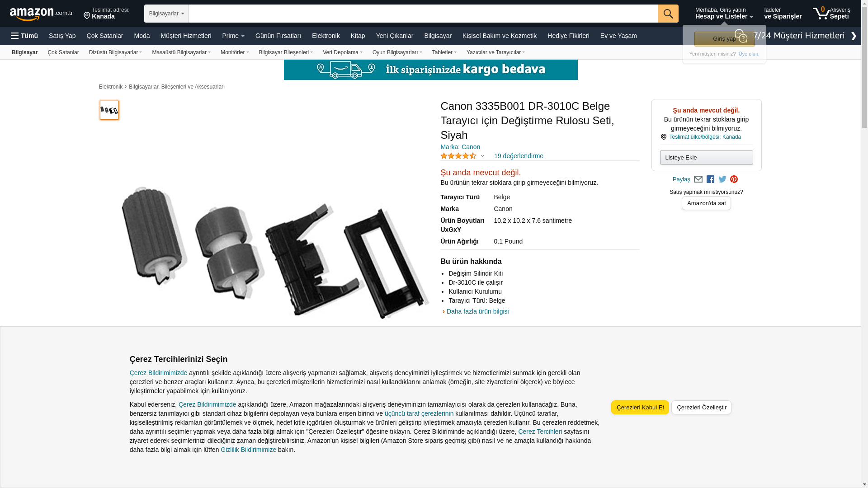The width and height of the screenshot is (868, 488).
Task: Click into the search input field
Action: pyautogui.click(x=423, y=14)
